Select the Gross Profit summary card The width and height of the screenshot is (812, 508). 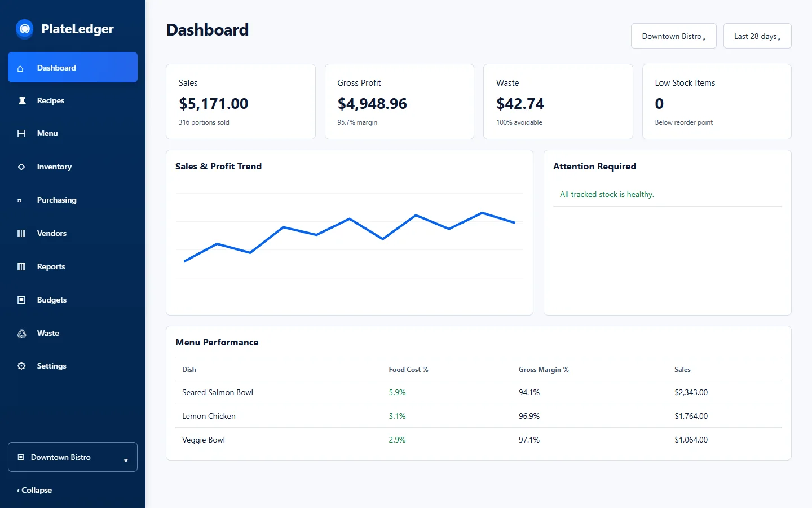[x=399, y=102]
